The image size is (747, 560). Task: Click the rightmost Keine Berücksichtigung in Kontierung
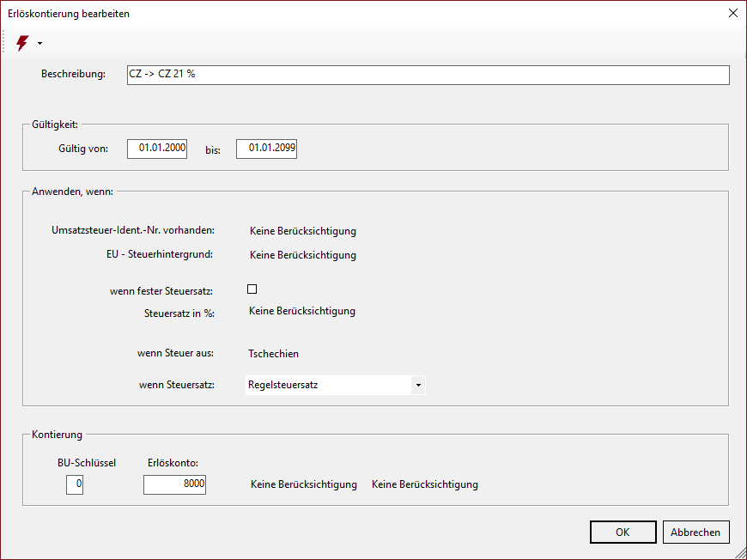pyautogui.click(x=424, y=484)
